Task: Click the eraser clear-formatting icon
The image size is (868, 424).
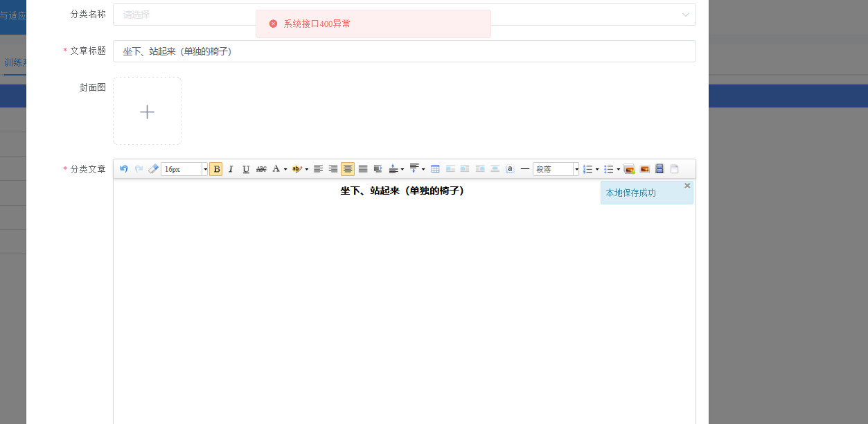Action: (x=153, y=169)
